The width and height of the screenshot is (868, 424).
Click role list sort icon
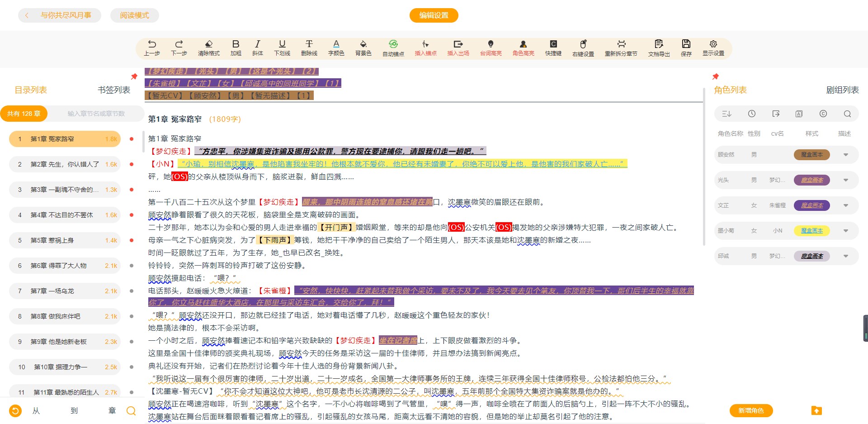coord(726,114)
